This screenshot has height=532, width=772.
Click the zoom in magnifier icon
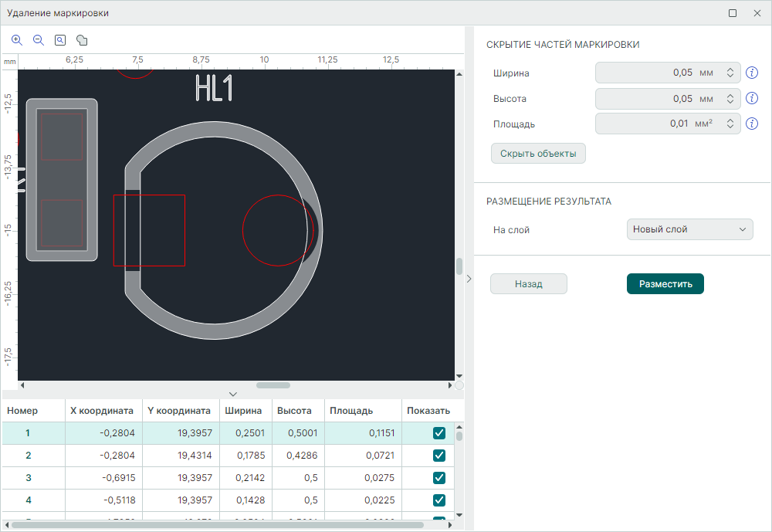click(17, 40)
